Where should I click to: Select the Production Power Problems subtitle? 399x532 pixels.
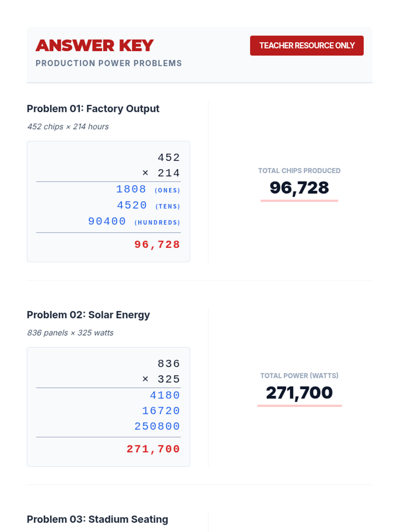(109, 63)
